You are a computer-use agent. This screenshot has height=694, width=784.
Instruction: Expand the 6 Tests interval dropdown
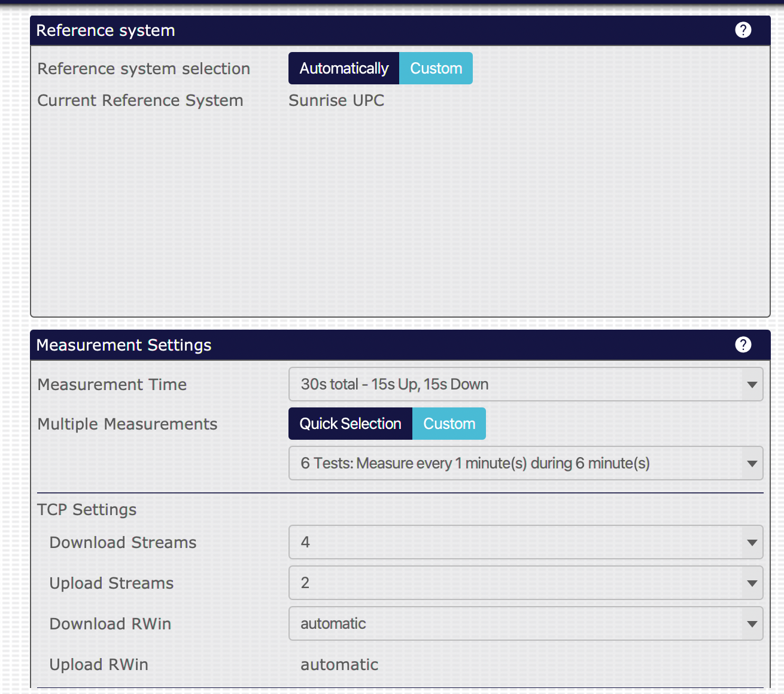coord(525,463)
